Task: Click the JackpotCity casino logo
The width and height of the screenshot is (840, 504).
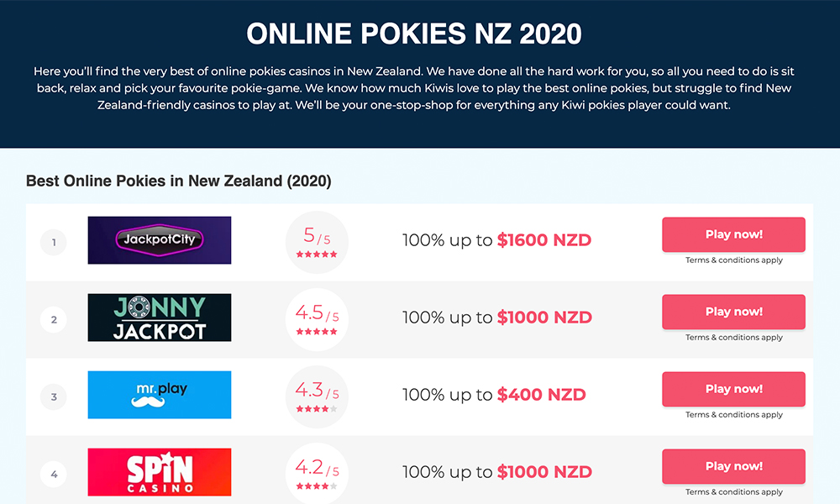Action: 160,240
